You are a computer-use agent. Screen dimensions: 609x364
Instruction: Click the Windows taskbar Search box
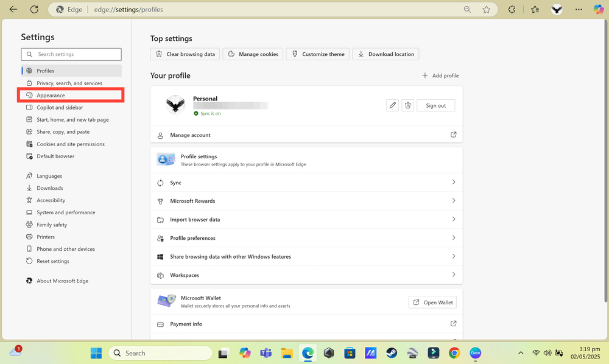160,353
